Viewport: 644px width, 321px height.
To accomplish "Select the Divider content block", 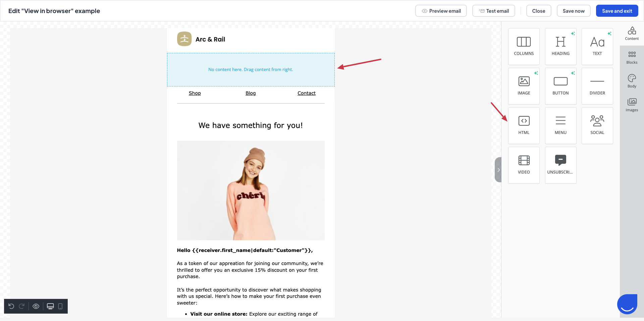I will 597,86.
